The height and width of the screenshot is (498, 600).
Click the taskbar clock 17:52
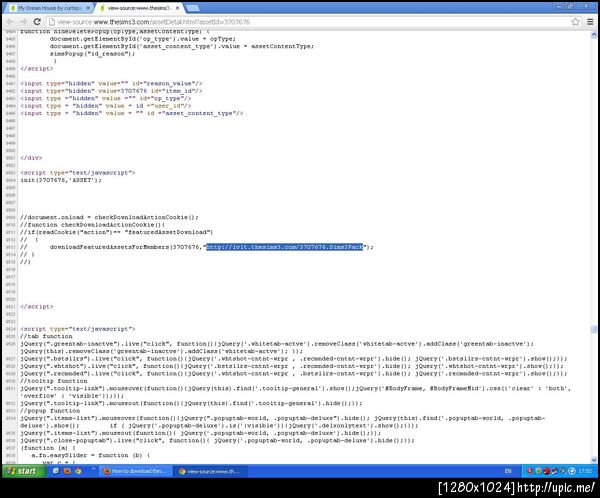pyautogui.click(x=585, y=471)
